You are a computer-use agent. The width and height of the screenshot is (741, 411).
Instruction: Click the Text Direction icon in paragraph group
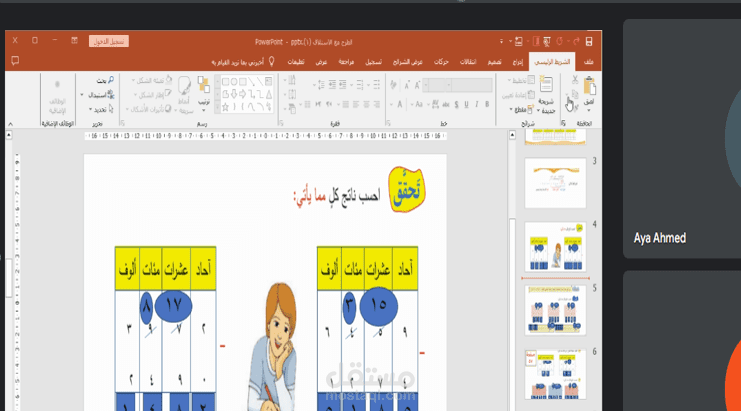point(290,80)
